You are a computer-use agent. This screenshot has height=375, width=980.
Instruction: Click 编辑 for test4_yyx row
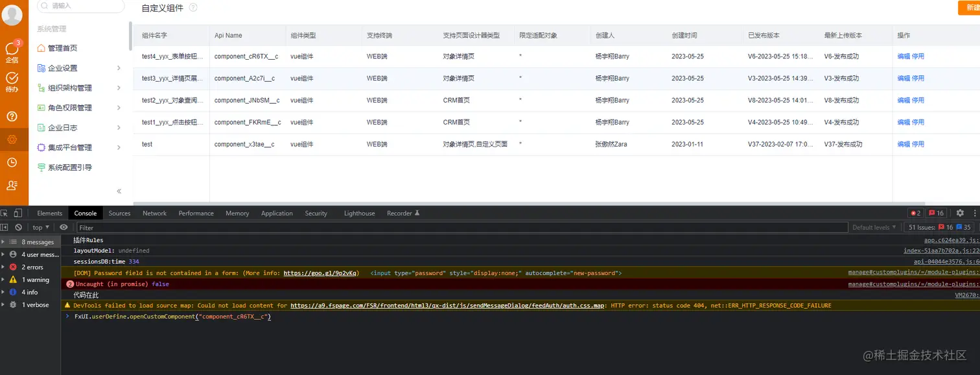[904, 56]
